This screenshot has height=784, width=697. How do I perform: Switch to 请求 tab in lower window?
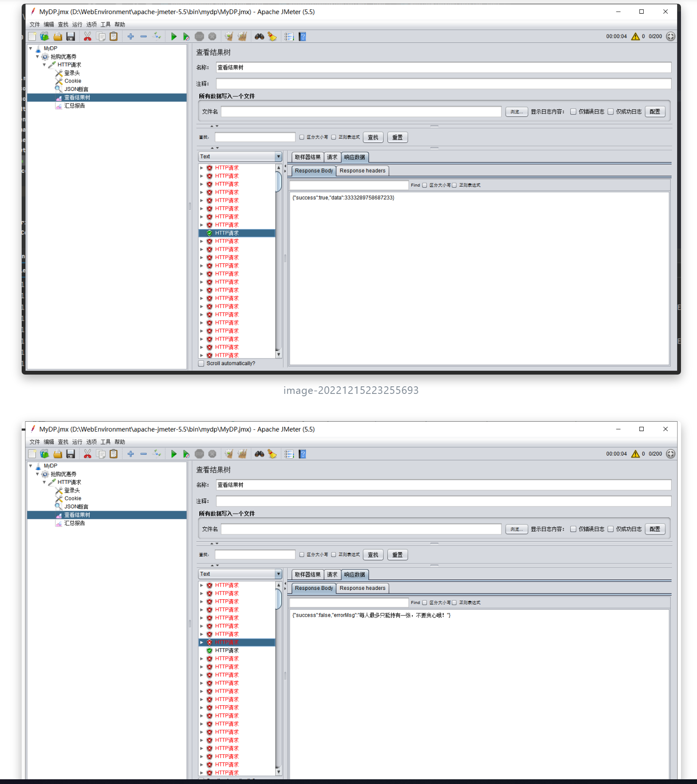point(332,575)
